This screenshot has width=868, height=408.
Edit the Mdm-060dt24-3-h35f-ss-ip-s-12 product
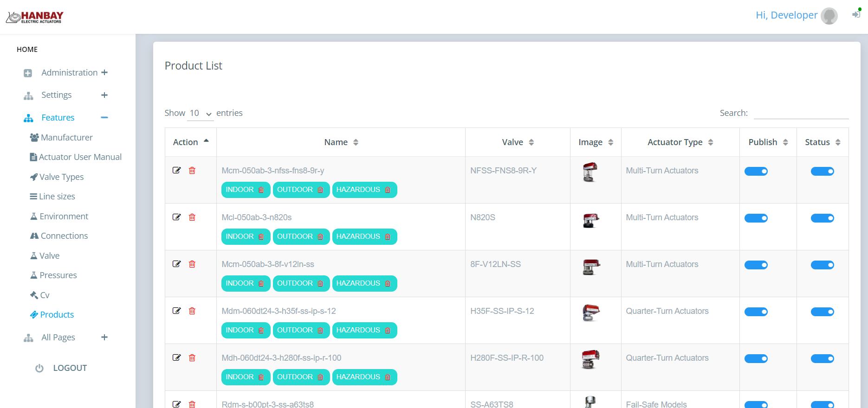176,311
